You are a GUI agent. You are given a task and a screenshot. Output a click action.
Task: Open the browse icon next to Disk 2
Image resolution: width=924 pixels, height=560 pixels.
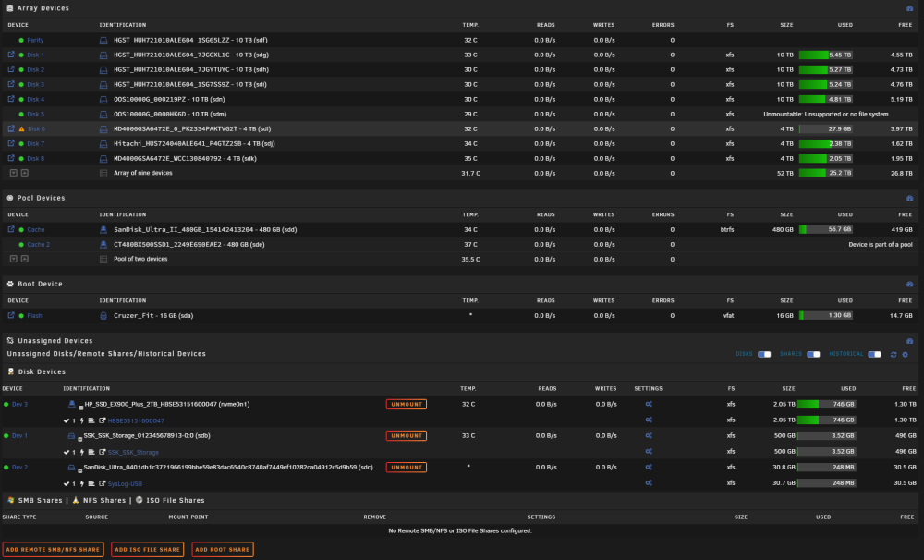(10, 69)
